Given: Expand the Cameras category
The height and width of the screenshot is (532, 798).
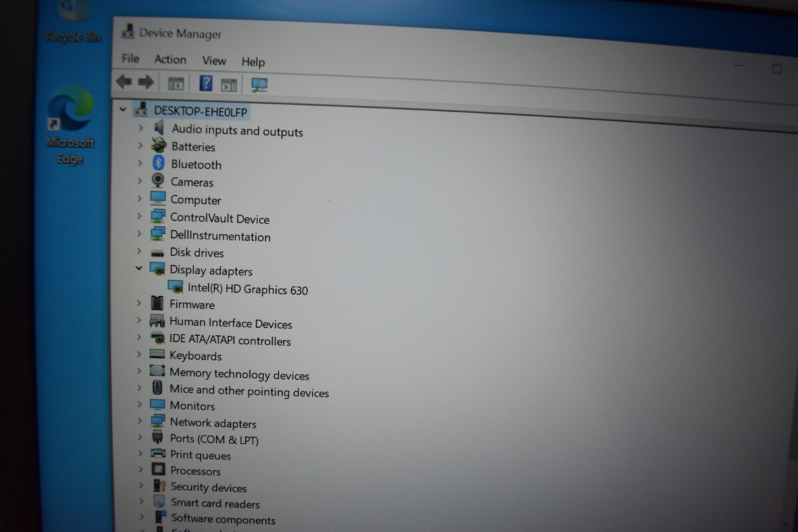Looking at the screenshot, I should [140, 180].
